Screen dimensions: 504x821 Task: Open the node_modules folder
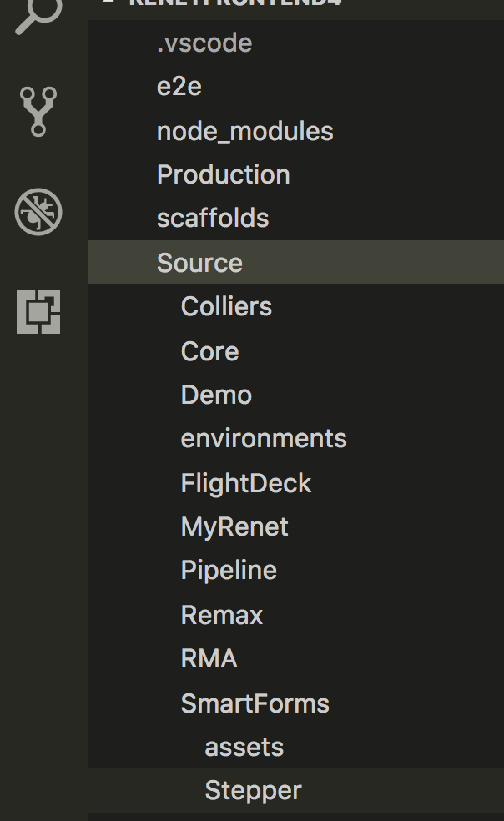[244, 130]
